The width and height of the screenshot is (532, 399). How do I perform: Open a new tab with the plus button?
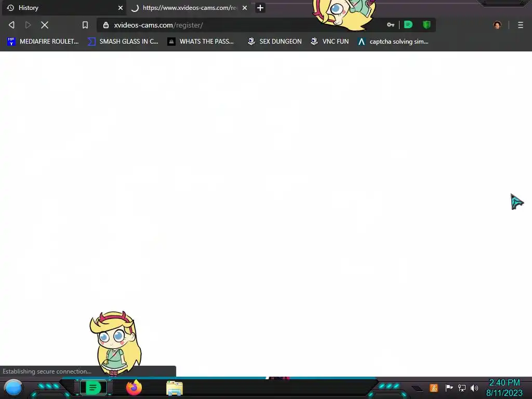pos(260,8)
